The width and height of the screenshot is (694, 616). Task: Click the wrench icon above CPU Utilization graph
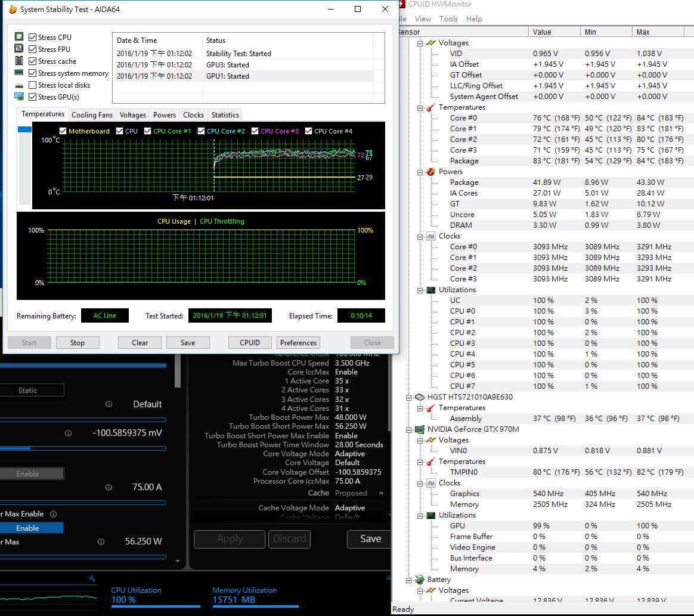[92, 578]
